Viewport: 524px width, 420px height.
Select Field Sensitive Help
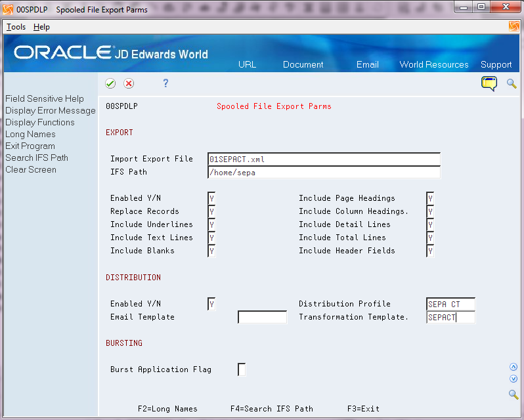pyautogui.click(x=45, y=99)
